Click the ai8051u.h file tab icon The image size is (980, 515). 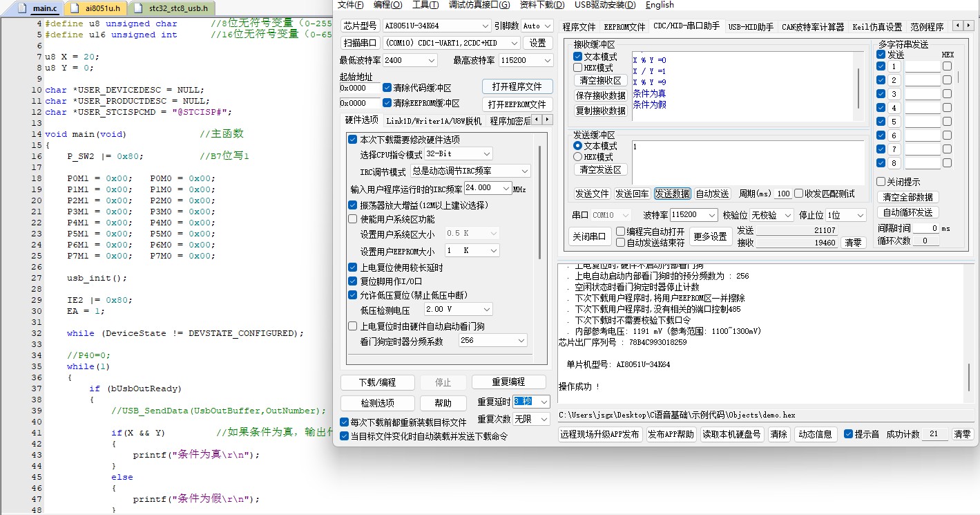click(x=75, y=8)
